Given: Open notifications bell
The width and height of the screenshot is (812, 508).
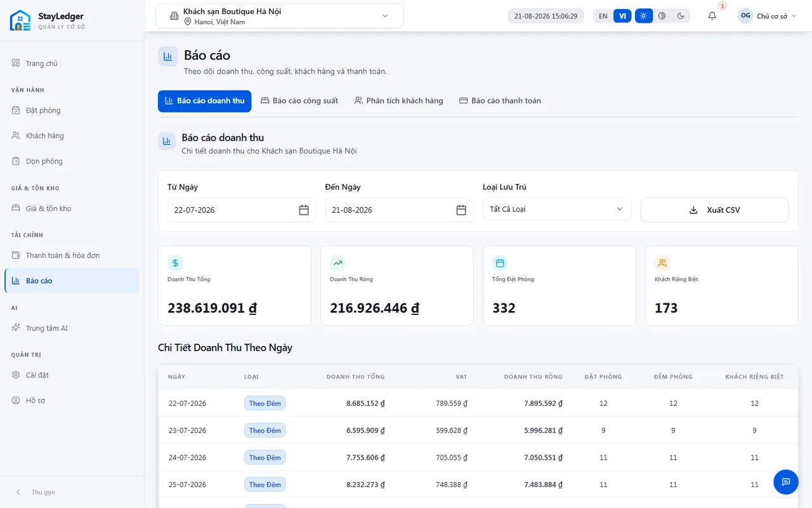Looking at the screenshot, I should point(712,16).
